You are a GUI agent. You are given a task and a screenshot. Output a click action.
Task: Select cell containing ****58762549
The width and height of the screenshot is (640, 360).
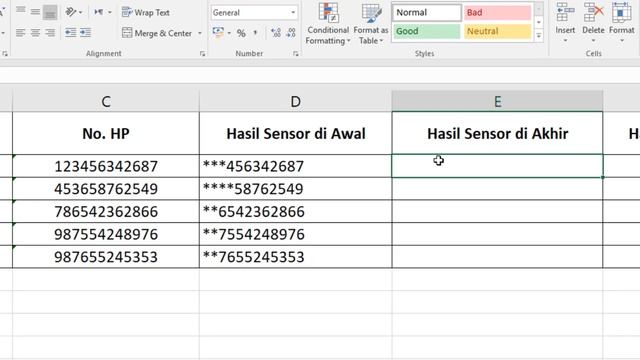(296, 189)
